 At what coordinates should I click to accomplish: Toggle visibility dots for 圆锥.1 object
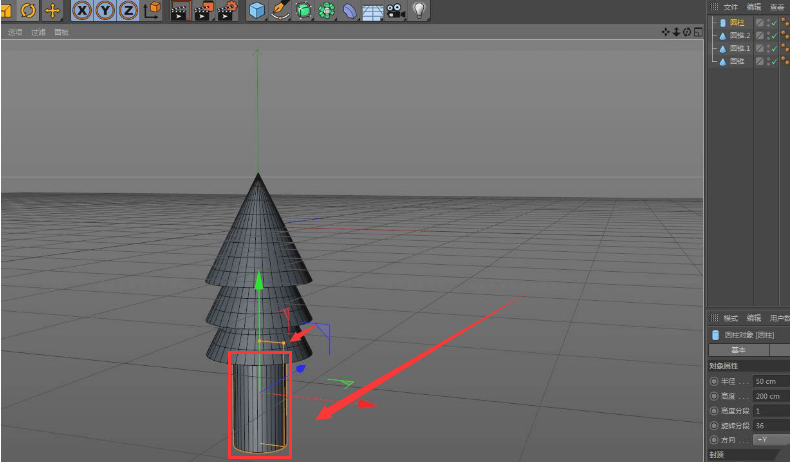(x=768, y=48)
